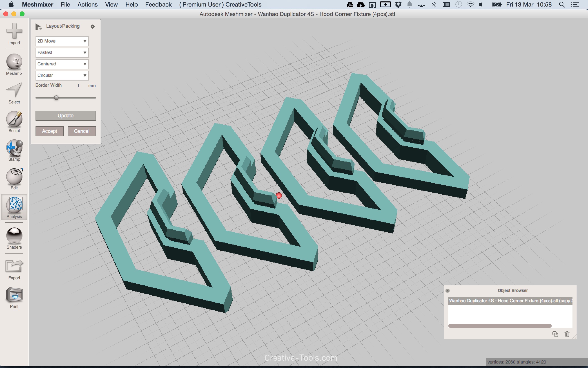Open the Premium User CreativeTools menu
588x368 pixels.
point(220,4)
